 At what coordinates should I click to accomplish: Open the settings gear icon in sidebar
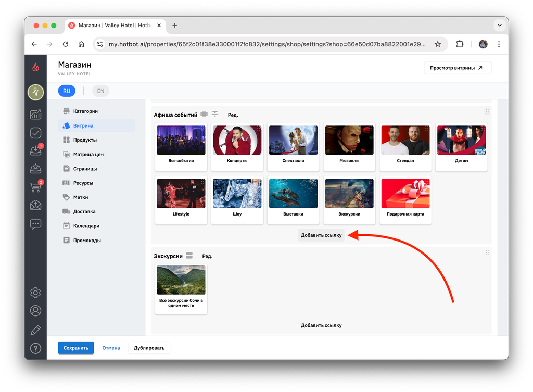click(36, 293)
